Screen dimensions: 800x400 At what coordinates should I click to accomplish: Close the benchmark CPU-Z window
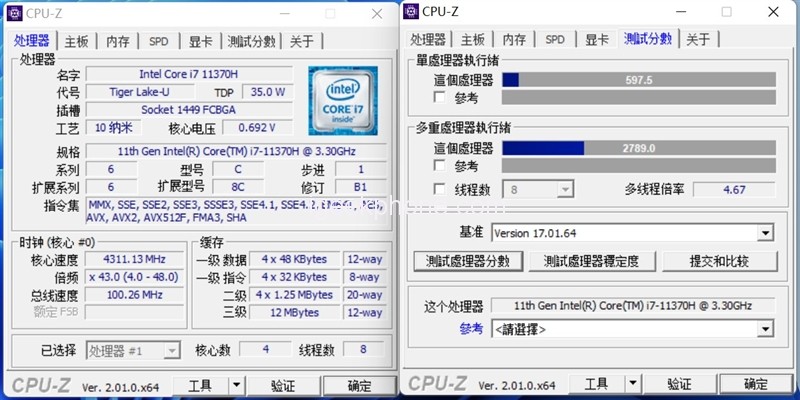pos(773,12)
